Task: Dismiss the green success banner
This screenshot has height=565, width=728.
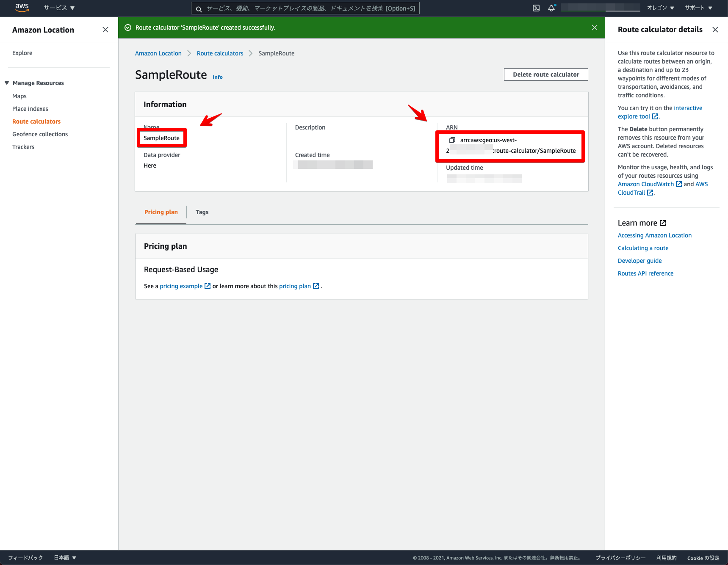Action: pos(595,28)
